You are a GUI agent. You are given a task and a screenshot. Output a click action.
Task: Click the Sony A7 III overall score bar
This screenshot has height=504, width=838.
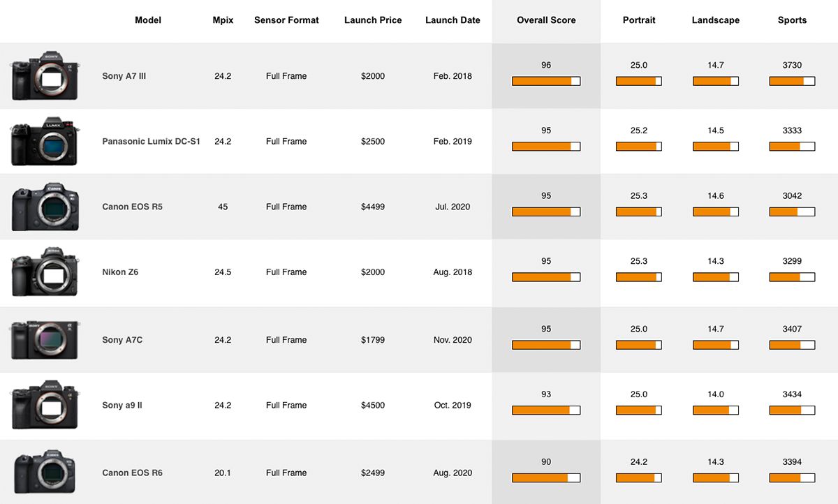tap(546, 82)
